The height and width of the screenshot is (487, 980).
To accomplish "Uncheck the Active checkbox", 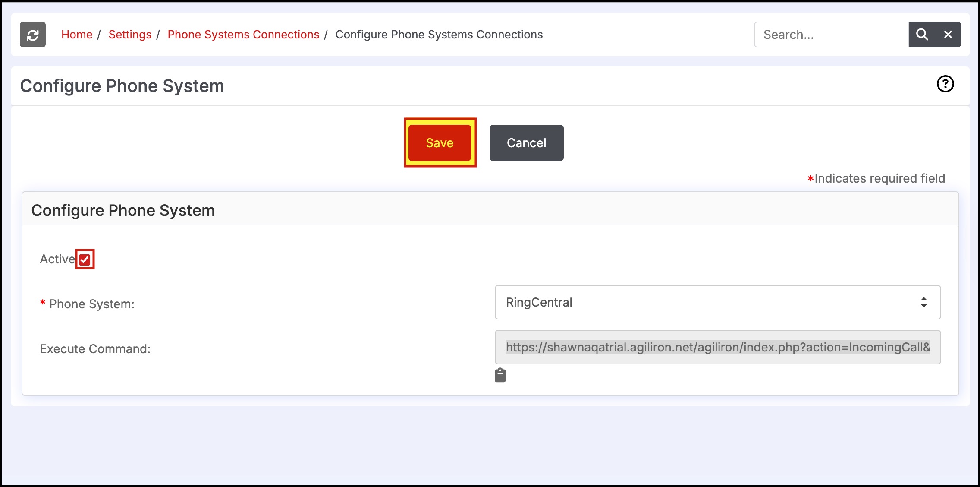I will [85, 259].
